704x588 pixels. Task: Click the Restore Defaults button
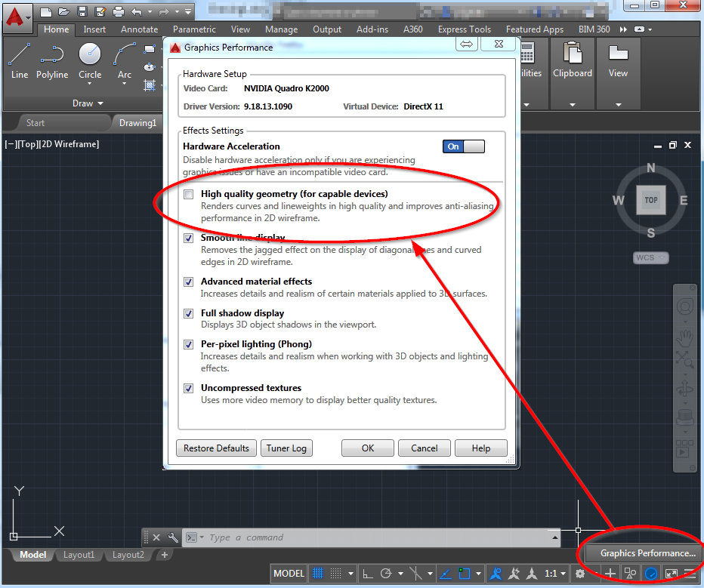[216, 448]
